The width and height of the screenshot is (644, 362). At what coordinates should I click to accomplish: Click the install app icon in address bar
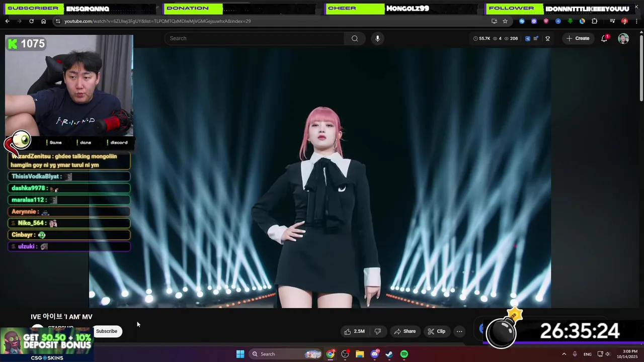tap(494, 21)
